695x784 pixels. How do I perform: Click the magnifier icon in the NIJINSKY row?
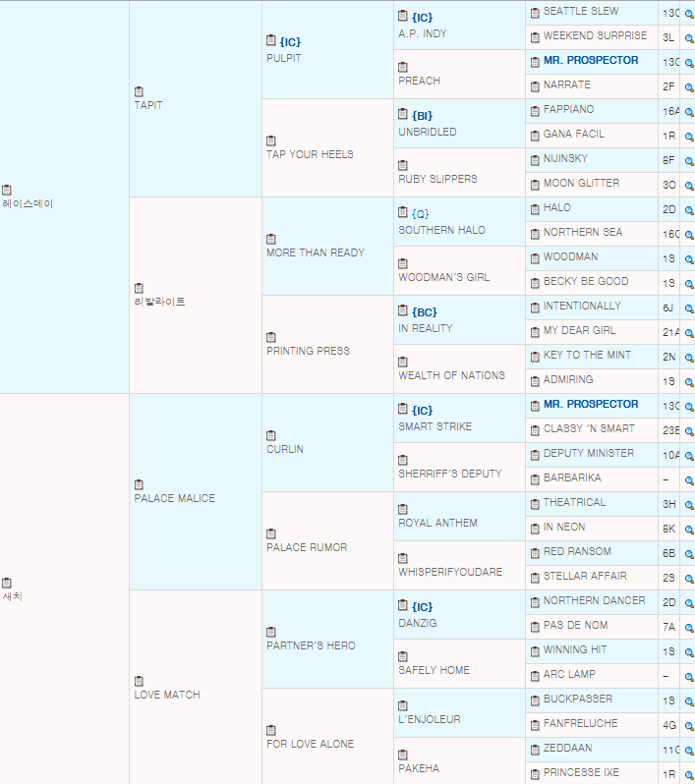[689, 160]
